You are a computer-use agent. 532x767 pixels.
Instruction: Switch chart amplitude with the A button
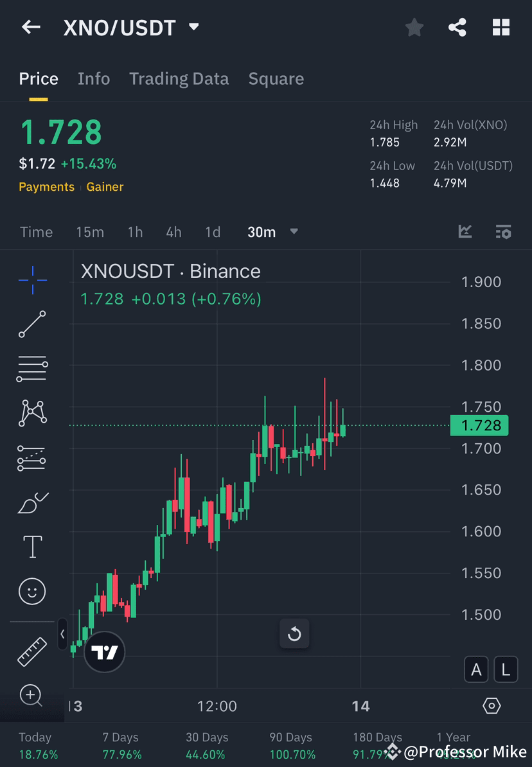[476, 669]
